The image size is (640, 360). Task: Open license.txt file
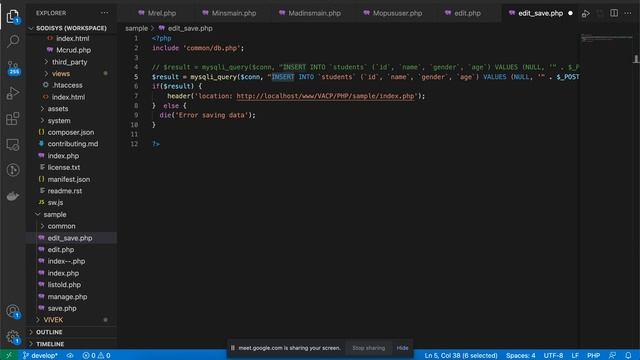coord(64,167)
